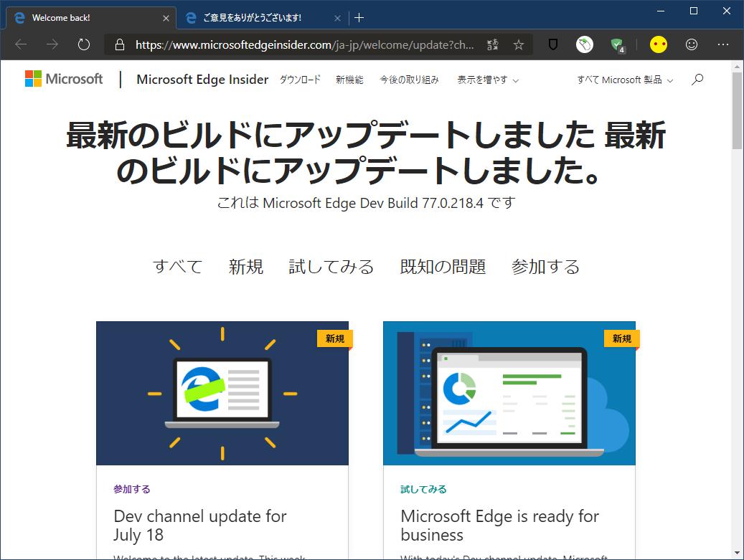744x560 pixels.
Task: Open site search with the magnifier icon
Action: 697,79
